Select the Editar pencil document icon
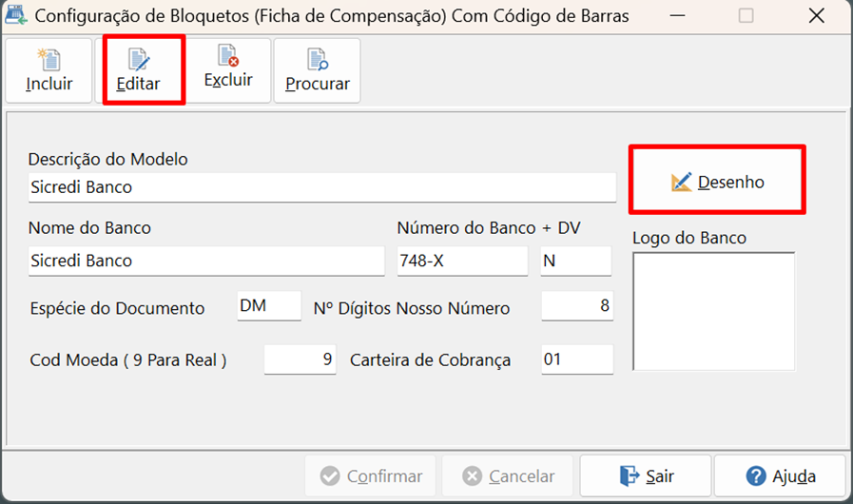This screenshot has height=504, width=853. click(139, 59)
